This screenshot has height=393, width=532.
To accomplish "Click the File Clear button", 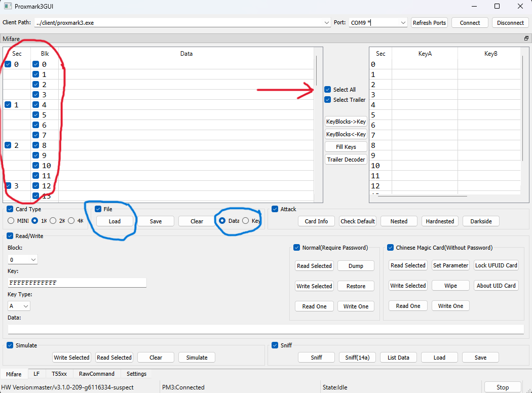I will (x=197, y=221).
